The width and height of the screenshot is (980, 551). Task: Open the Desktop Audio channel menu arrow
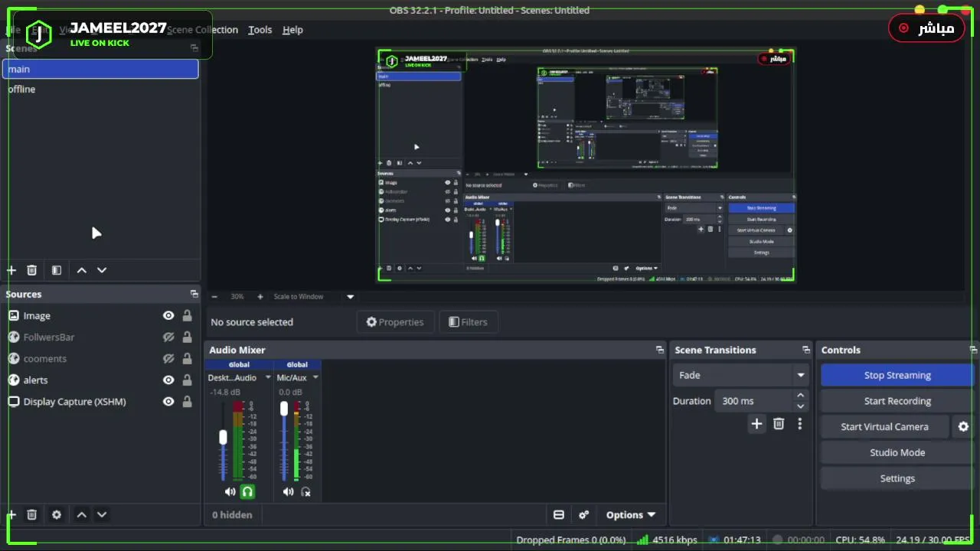point(268,377)
